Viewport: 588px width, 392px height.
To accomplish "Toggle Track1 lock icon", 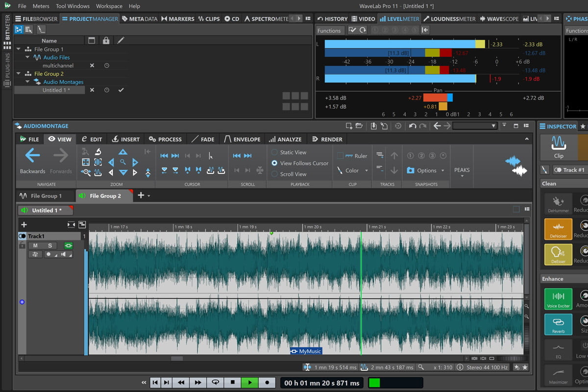I will coord(22,245).
